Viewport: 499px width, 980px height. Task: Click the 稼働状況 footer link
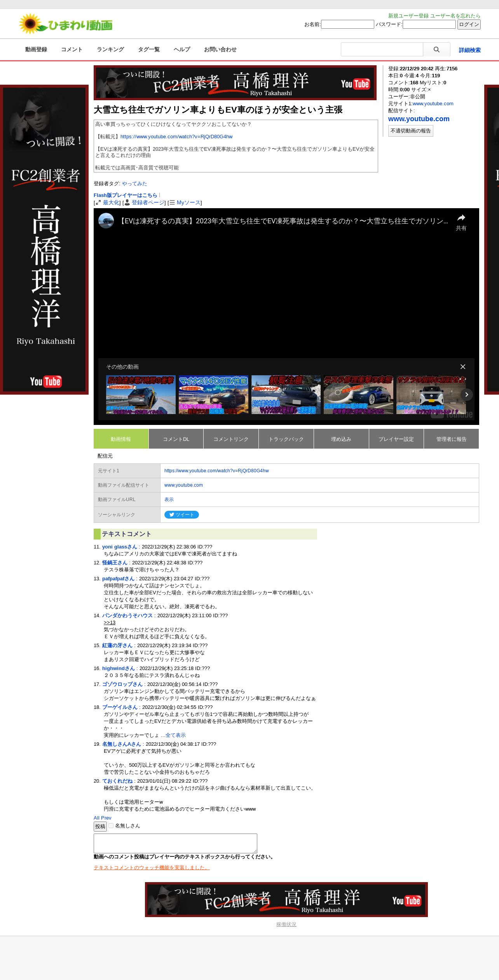pyautogui.click(x=286, y=924)
